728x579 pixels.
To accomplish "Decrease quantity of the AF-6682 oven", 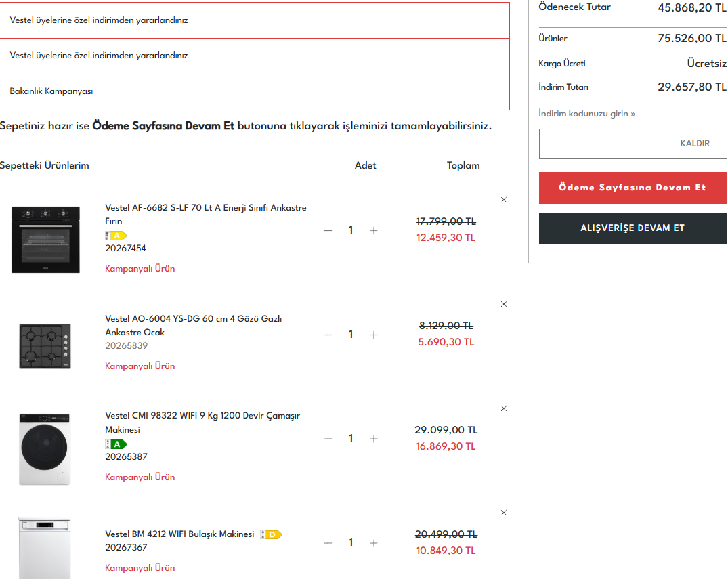I will tap(328, 230).
